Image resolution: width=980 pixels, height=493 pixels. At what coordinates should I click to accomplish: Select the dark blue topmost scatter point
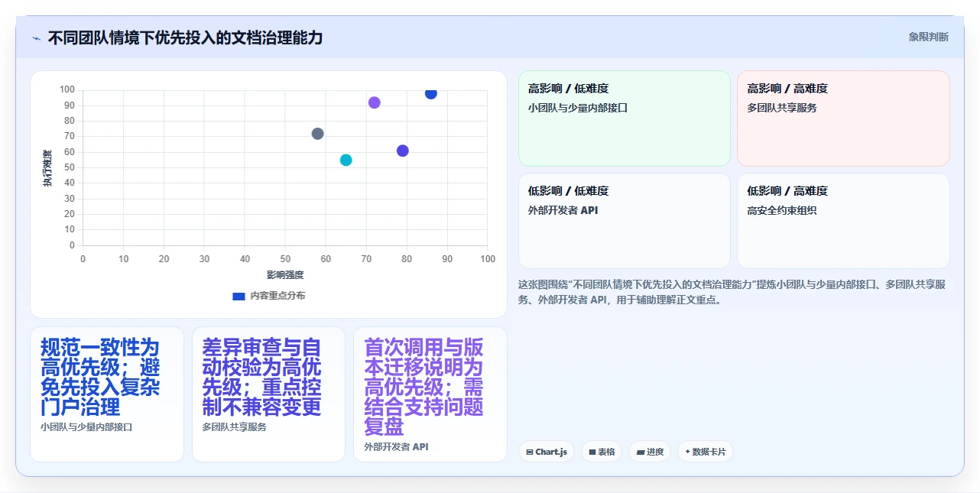431,92
